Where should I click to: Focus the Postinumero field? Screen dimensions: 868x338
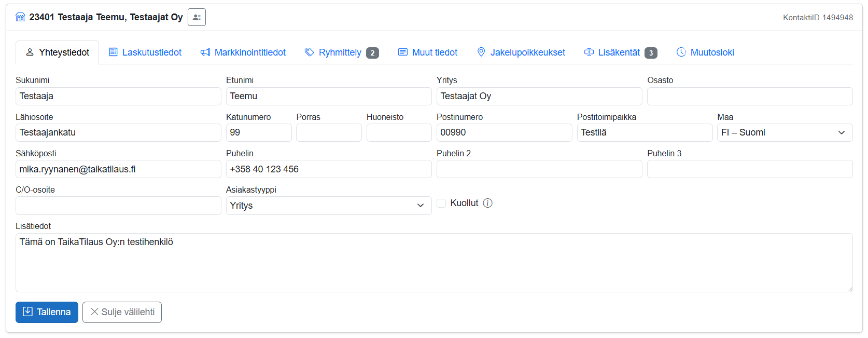coord(505,132)
